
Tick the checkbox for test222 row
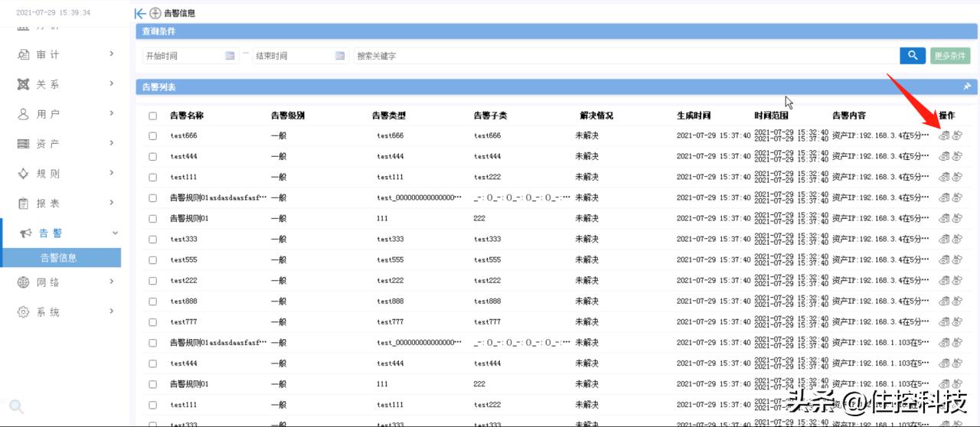coord(153,280)
